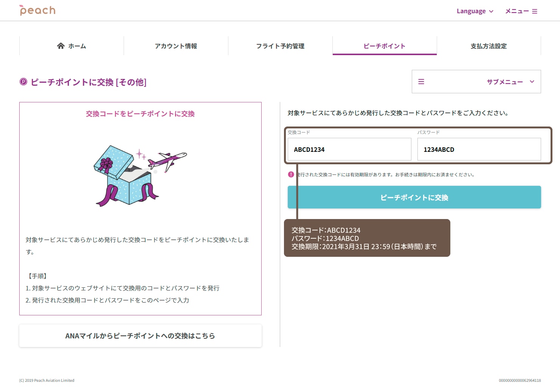Click the 【手順】 label
The width and height of the screenshot is (560, 392).
coord(38,276)
